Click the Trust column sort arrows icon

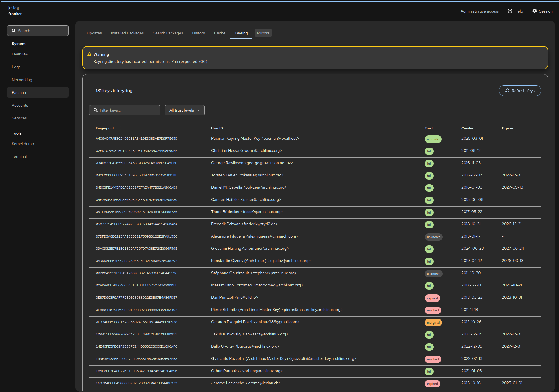pos(439,128)
